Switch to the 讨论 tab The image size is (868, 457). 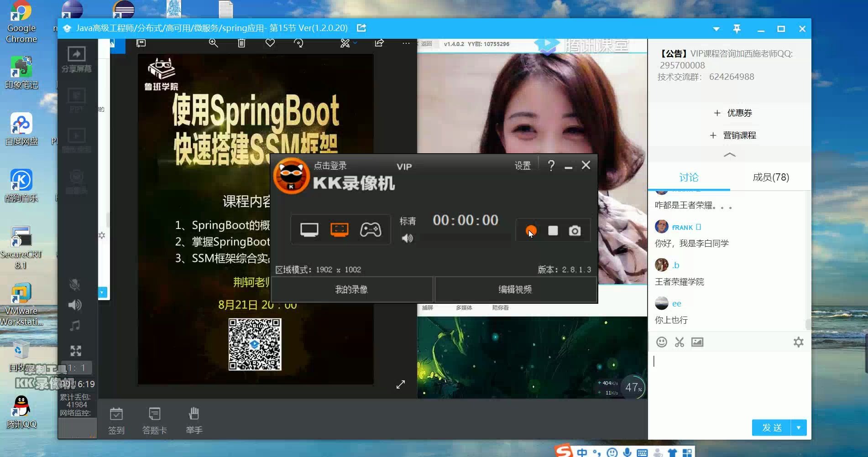tap(689, 177)
